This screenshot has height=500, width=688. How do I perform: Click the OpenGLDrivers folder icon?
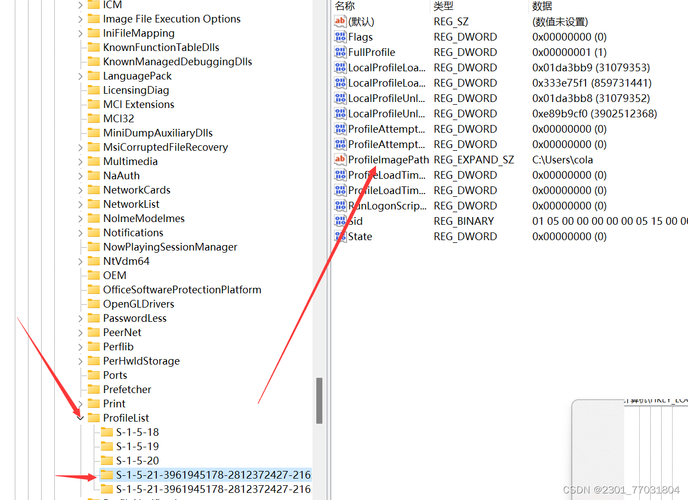coord(93,304)
